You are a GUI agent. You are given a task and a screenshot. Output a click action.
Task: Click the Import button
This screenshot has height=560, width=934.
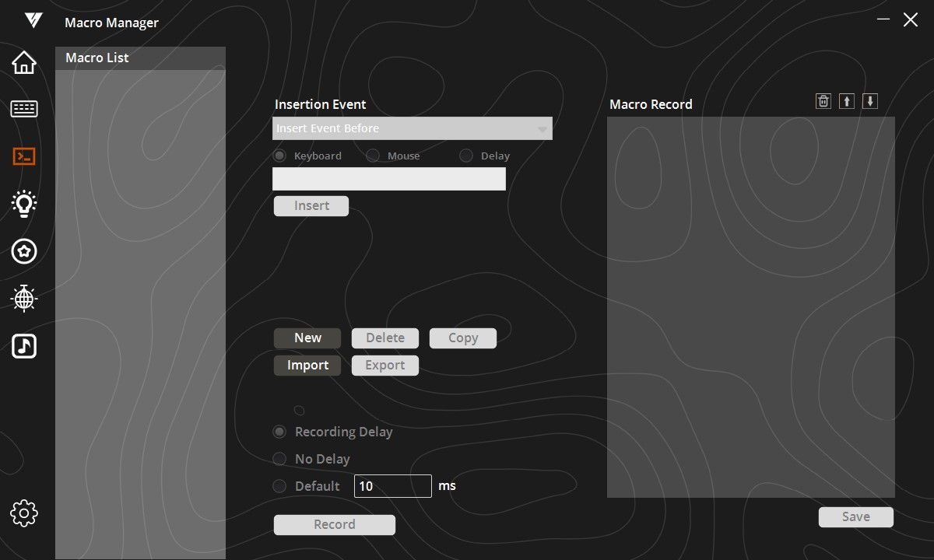click(307, 366)
